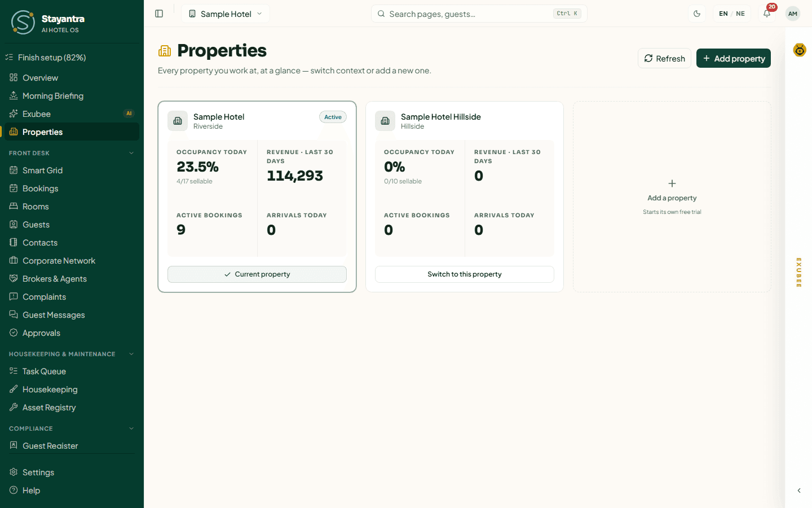The image size is (812, 508).
Task: Click the Current property button
Action: tap(257, 274)
